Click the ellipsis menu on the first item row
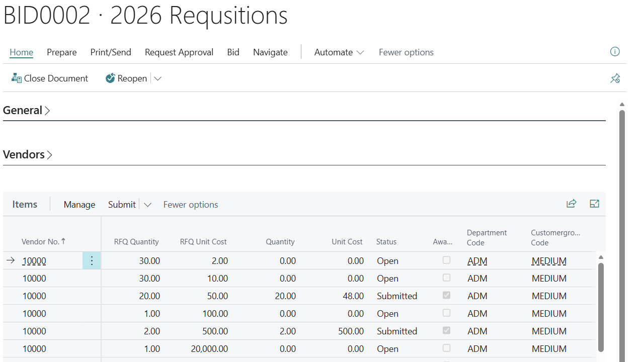644x362 pixels. coord(92,260)
